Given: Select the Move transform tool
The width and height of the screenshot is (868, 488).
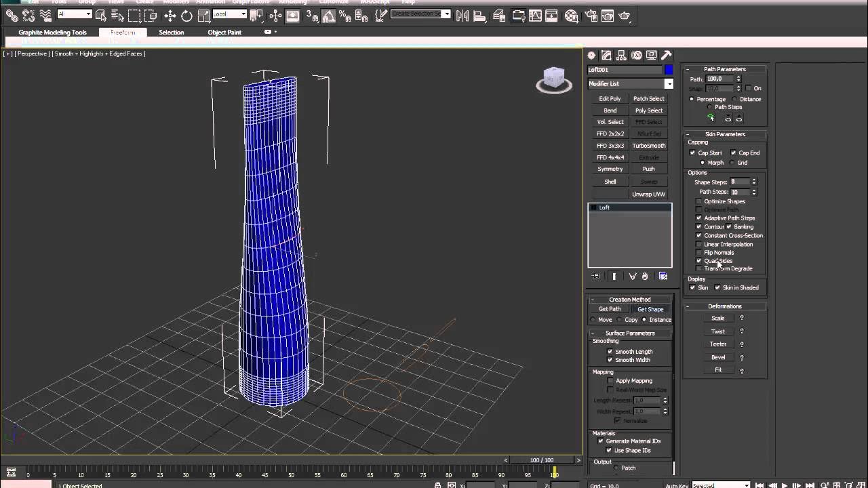Looking at the screenshot, I should pyautogui.click(x=170, y=16).
